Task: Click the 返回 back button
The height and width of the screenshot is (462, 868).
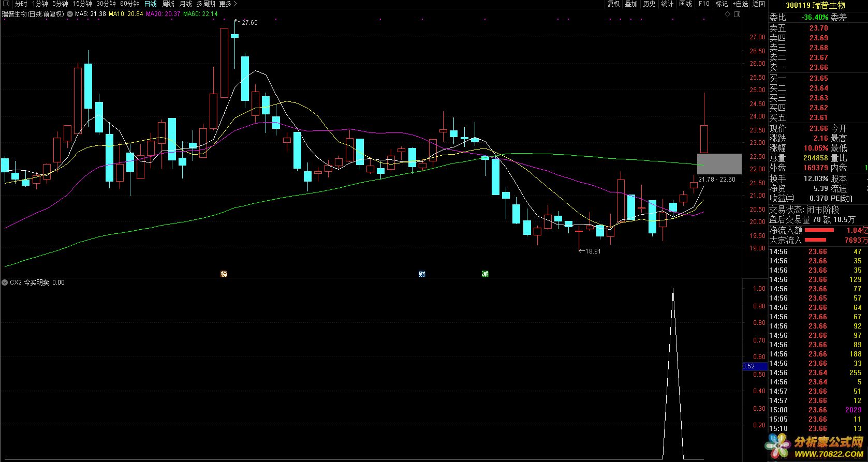Action: pos(759,4)
